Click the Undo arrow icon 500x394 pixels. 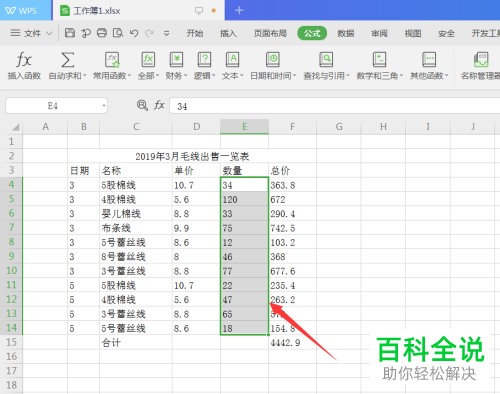coord(134,33)
